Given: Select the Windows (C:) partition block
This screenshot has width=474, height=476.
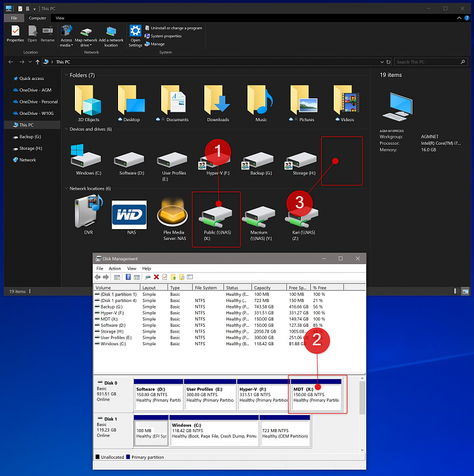Looking at the screenshot, I should 214,430.
